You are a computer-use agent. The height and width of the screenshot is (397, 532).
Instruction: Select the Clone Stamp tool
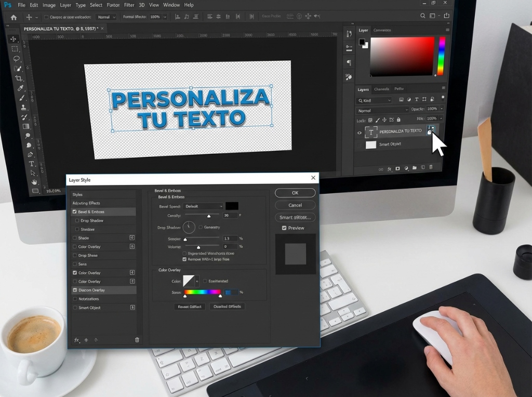pyautogui.click(x=23, y=108)
